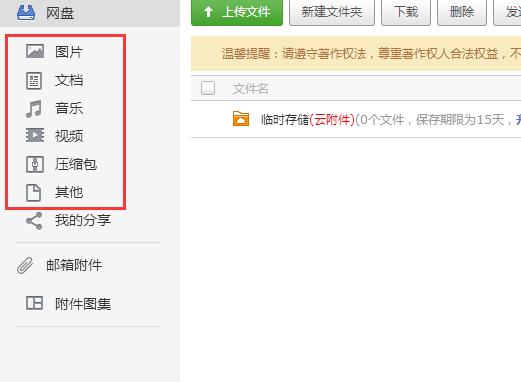This screenshot has height=382, width=521.
Task: Open 附件图集 in the sidebar
Action: click(x=83, y=304)
